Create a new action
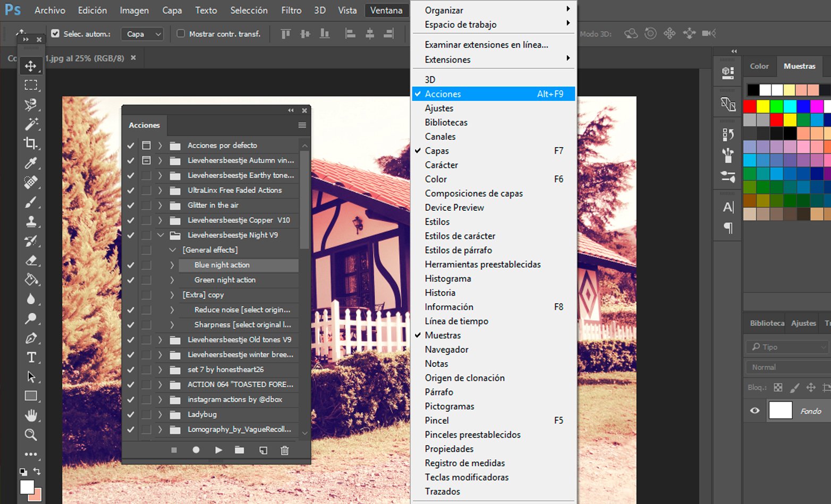The height and width of the screenshot is (504, 831). [x=263, y=450]
